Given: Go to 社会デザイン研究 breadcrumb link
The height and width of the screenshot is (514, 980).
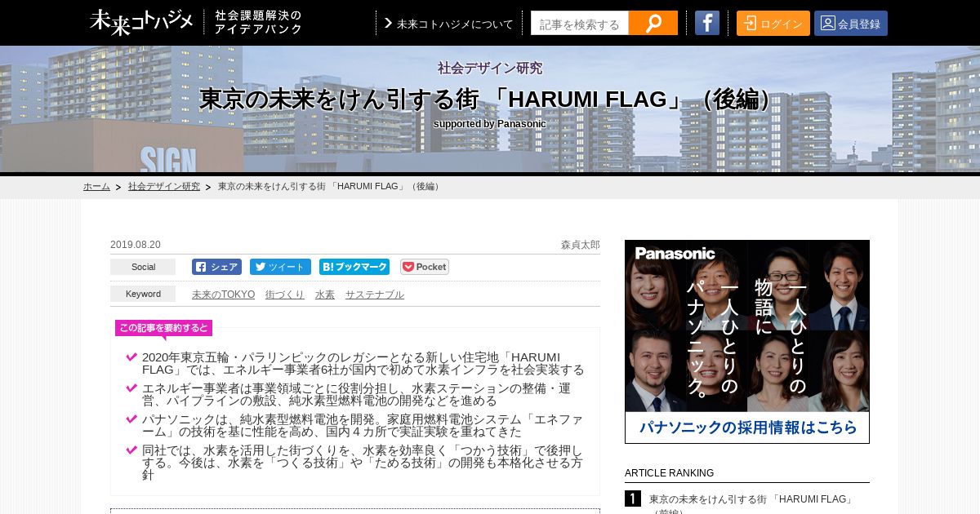Looking at the screenshot, I should [x=164, y=187].
